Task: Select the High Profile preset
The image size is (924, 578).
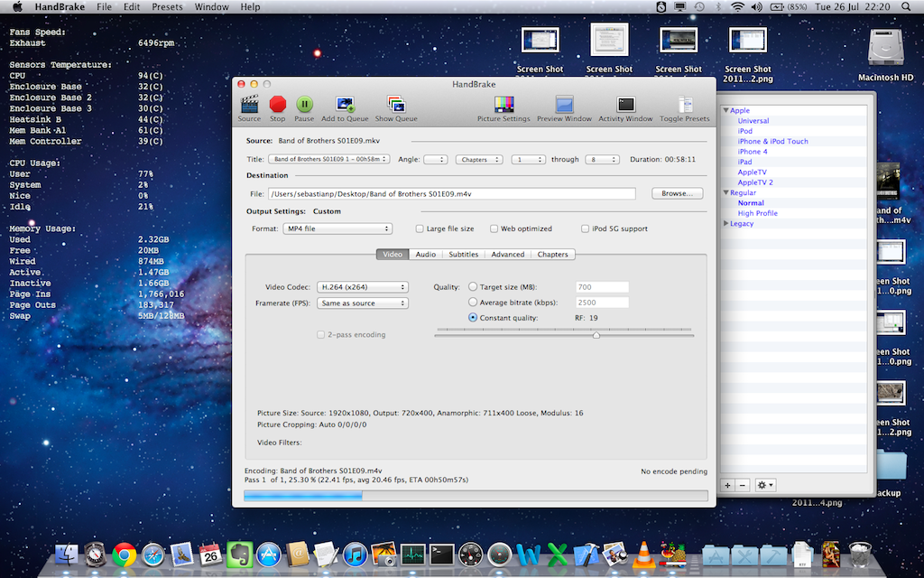Action: point(757,214)
